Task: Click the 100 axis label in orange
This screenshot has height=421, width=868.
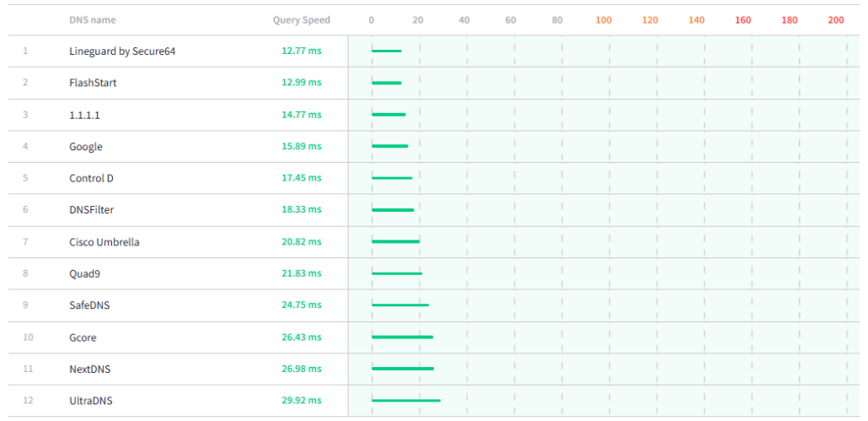Action: 604,20
